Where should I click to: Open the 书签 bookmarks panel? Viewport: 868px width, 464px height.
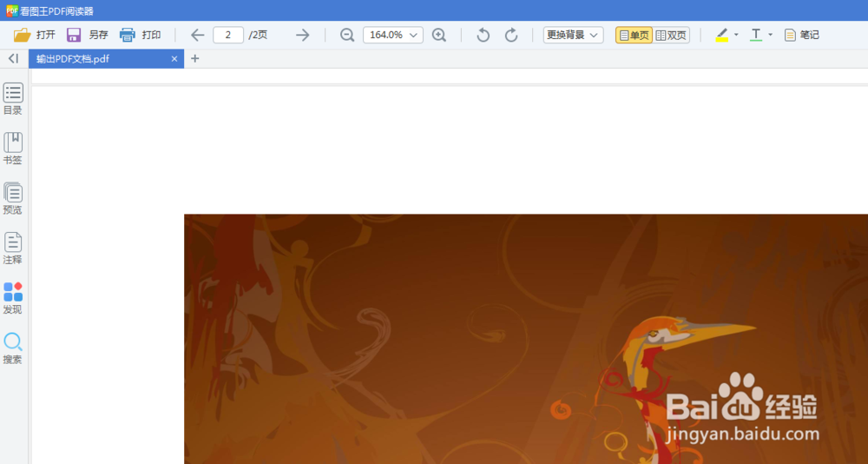coord(13,149)
